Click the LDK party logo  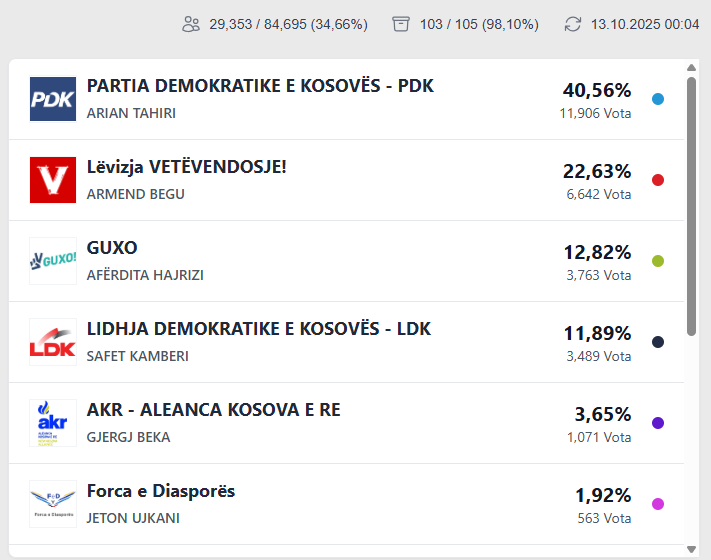point(53,342)
